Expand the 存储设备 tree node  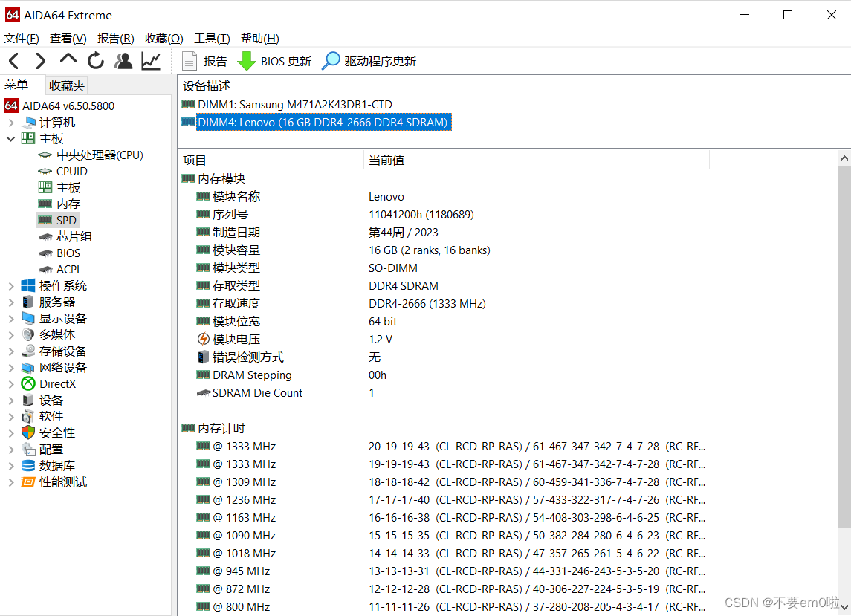[x=11, y=351]
